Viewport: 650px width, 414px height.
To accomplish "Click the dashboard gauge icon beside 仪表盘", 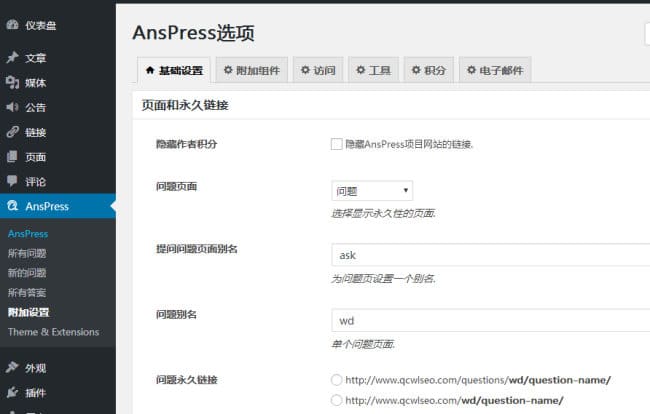I will [x=12, y=24].
